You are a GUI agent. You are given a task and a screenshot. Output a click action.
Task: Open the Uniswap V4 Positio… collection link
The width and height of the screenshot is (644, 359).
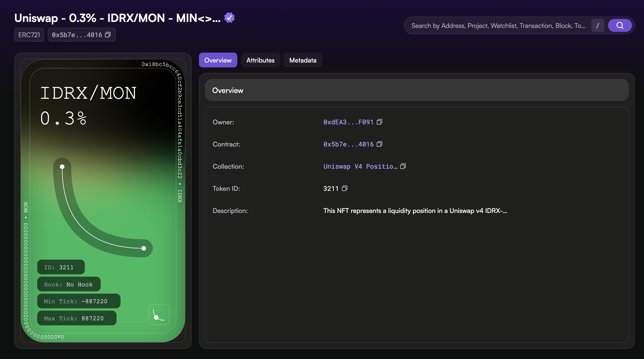[x=360, y=166]
